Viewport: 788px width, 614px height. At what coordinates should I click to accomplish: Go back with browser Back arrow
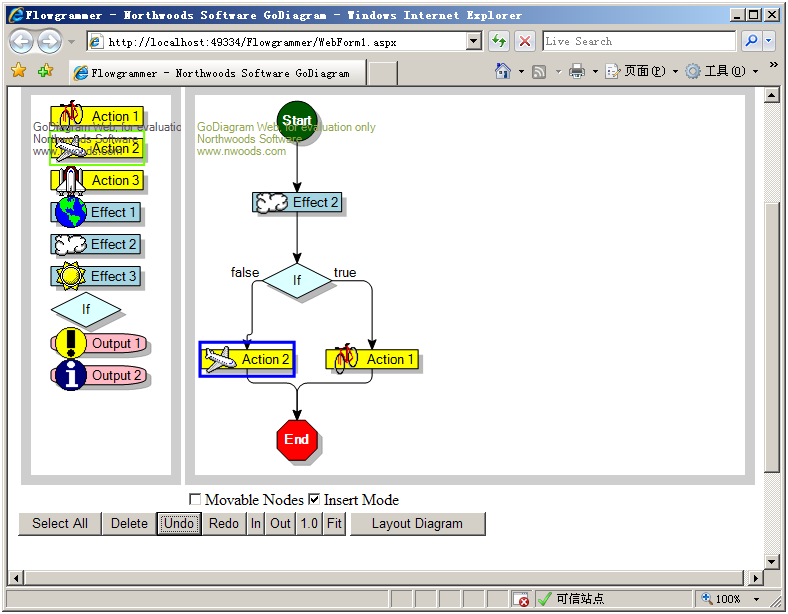pos(21,41)
